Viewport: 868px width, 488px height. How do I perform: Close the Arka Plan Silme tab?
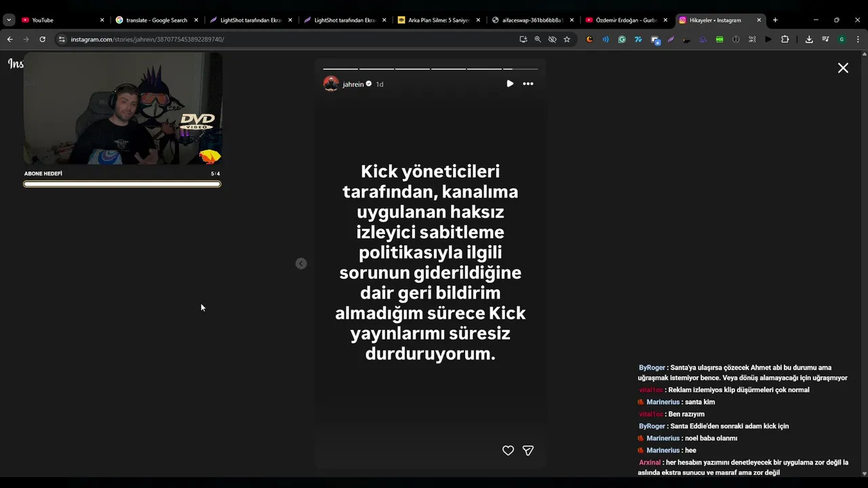coord(478,20)
